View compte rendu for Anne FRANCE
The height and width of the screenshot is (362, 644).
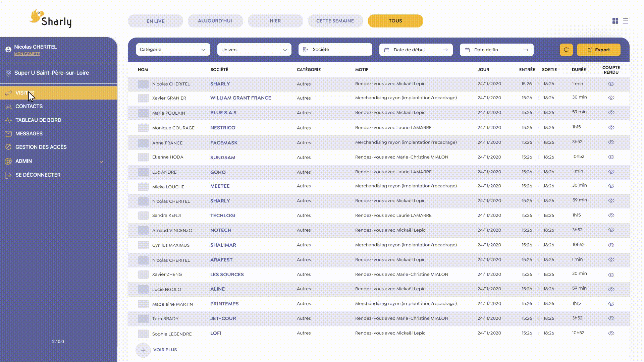(x=611, y=142)
